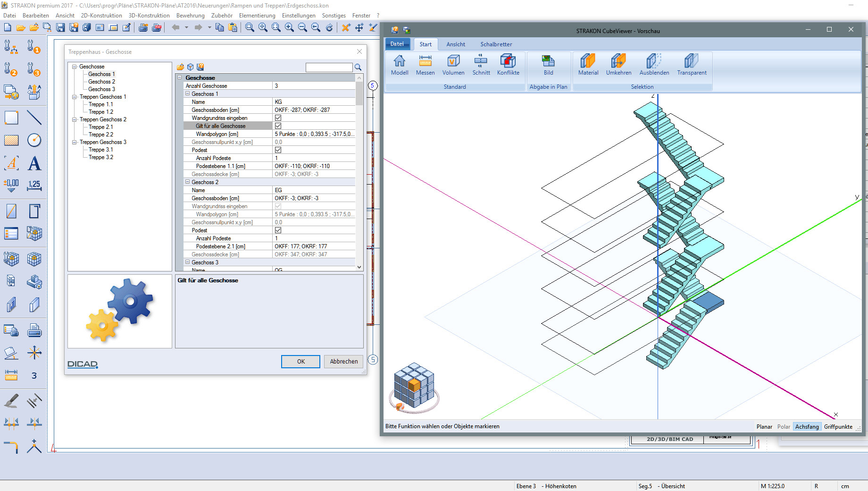Image resolution: width=868 pixels, height=491 pixels.
Task: Open the Bewehrung menu
Action: (x=190, y=16)
